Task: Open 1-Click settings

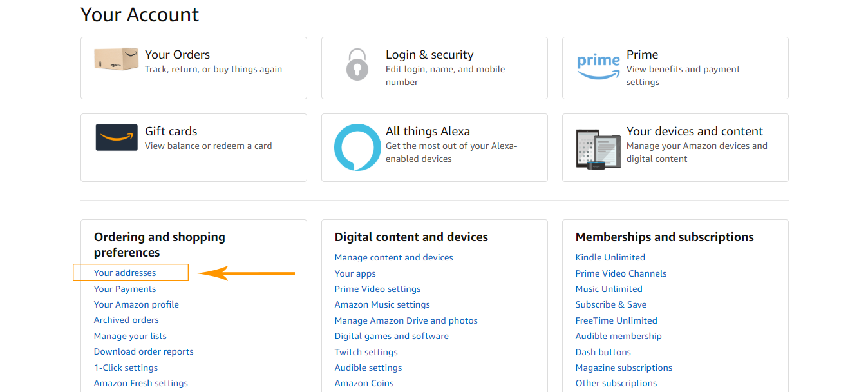Action: point(126,367)
